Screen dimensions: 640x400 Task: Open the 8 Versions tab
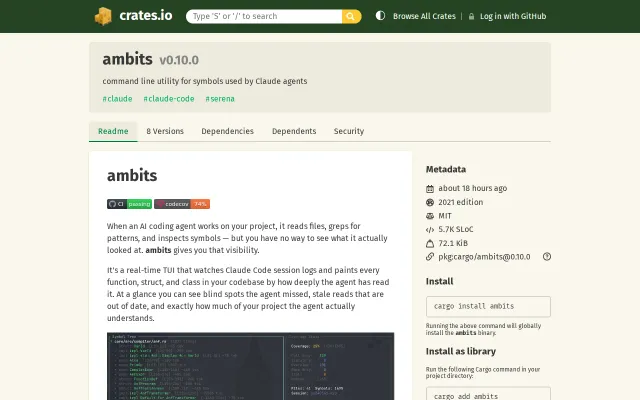(x=165, y=131)
